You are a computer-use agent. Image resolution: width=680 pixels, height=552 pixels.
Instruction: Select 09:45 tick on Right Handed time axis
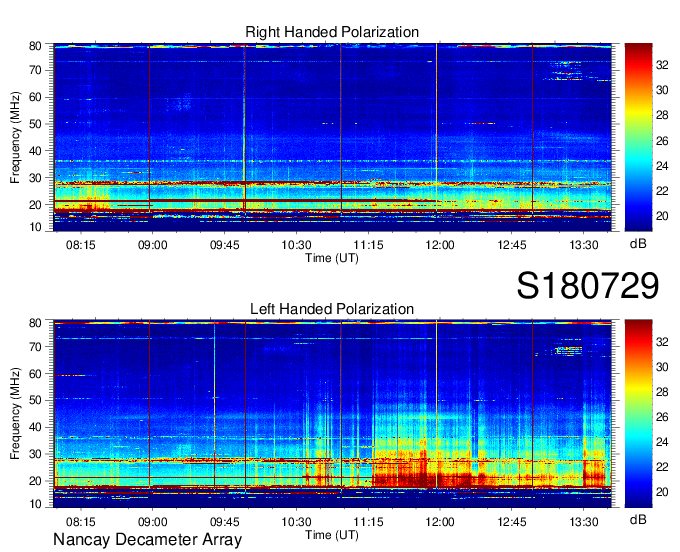(x=225, y=245)
